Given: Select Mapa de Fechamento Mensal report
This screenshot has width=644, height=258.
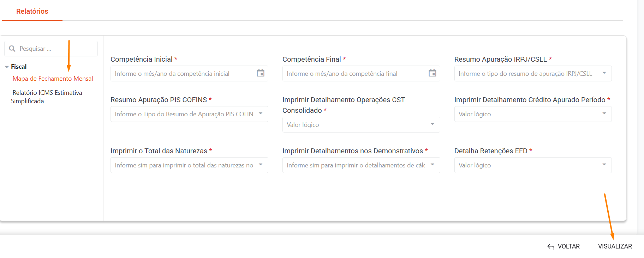Looking at the screenshot, I should (x=53, y=79).
